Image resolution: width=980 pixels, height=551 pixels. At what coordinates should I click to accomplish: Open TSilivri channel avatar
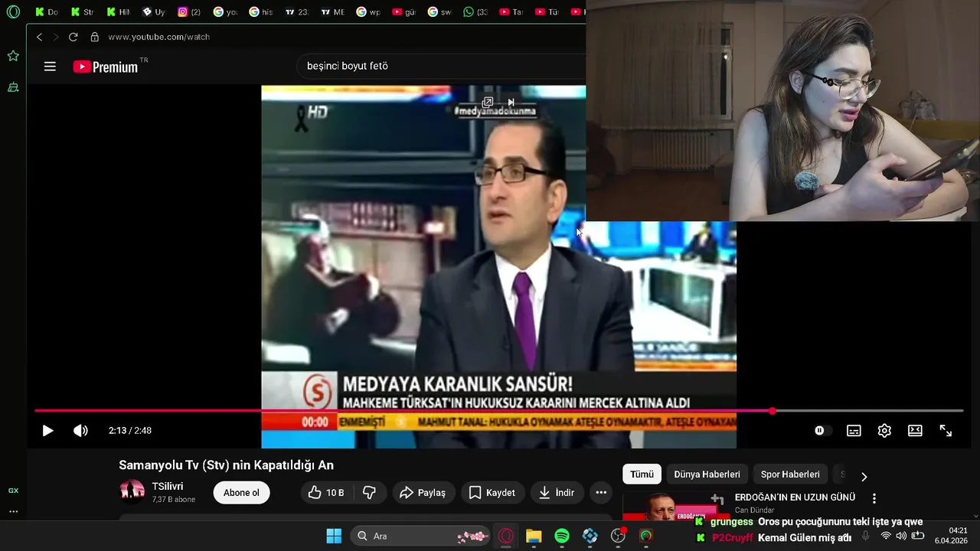pos(132,492)
